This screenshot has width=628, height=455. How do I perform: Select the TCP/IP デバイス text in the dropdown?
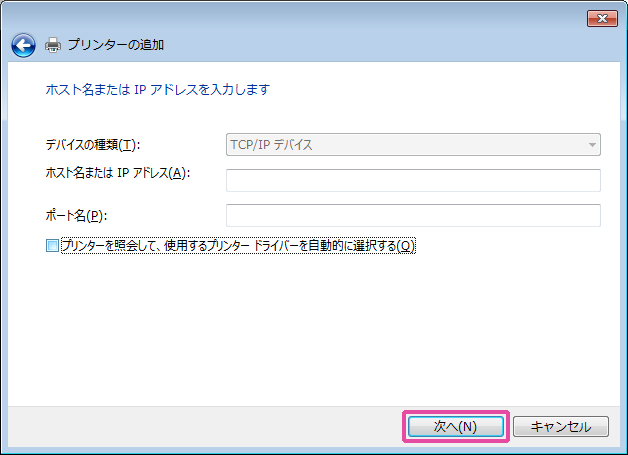pyautogui.click(x=272, y=145)
